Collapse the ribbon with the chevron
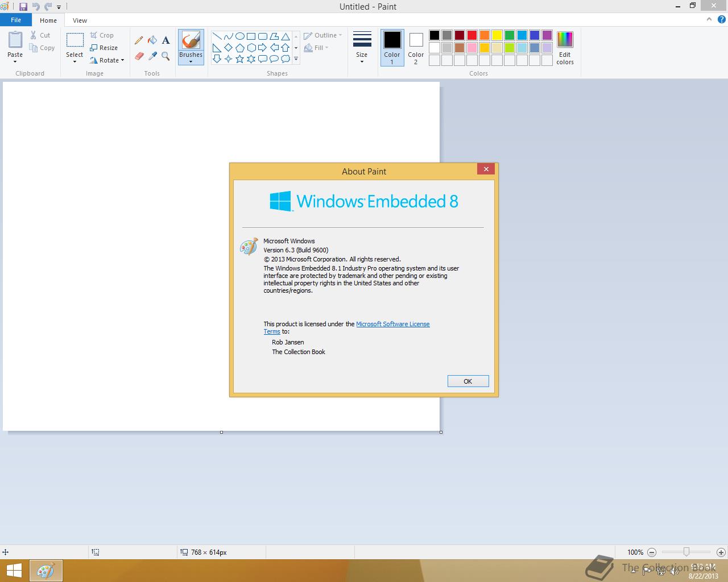The height and width of the screenshot is (582, 728). (709, 20)
